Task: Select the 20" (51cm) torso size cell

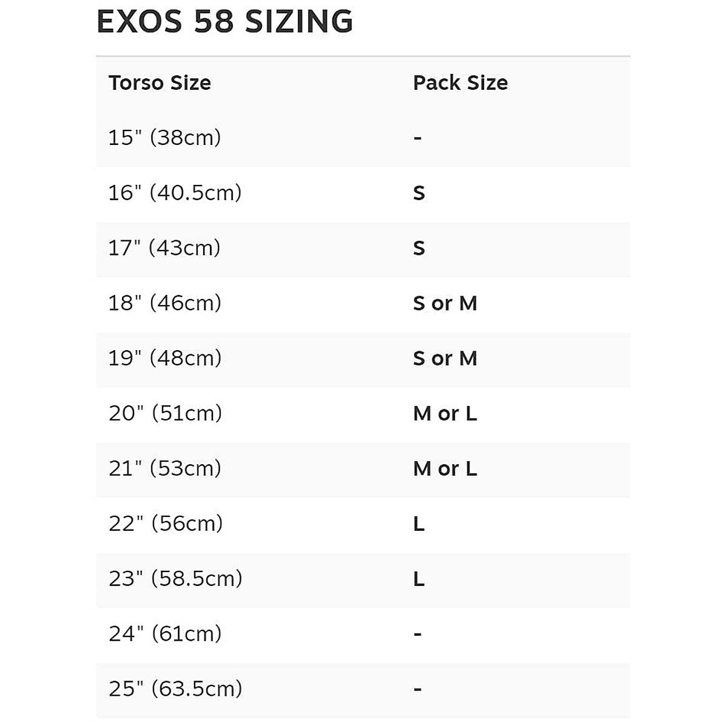Action: (x=165, y=413)
